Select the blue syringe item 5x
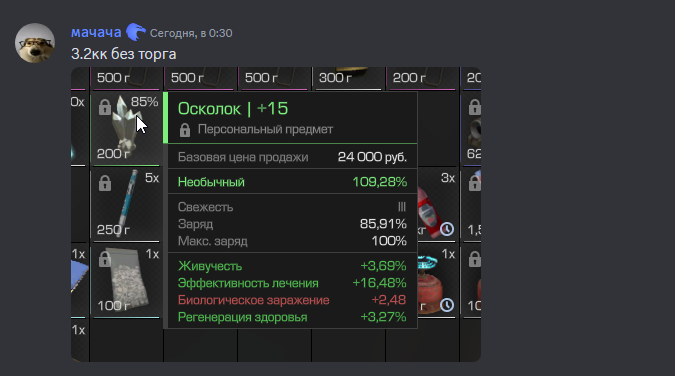675x376 pixels. pyautogui.click(x=126, y=204)
